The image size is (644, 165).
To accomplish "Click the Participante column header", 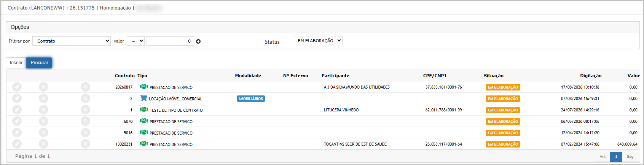I will [335, 76].
